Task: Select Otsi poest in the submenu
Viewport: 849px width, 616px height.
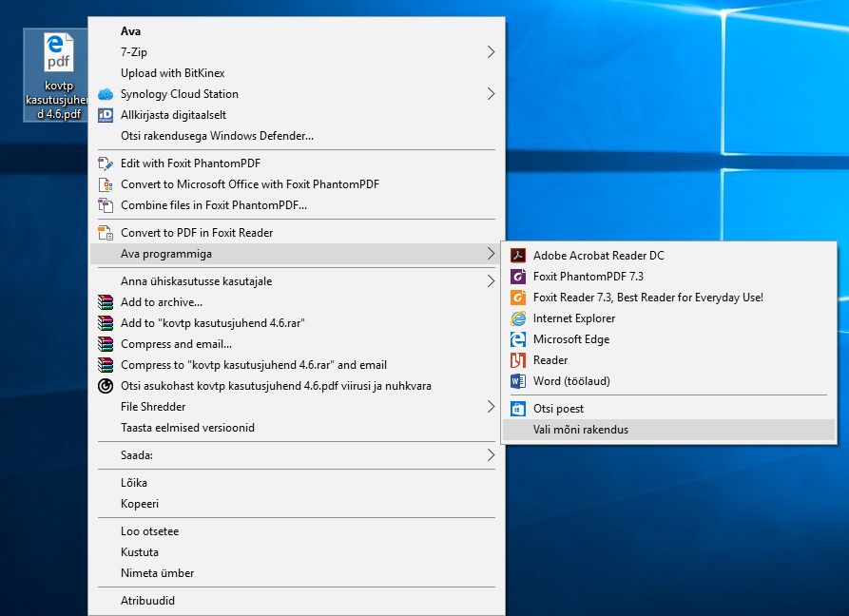Action: tap(668, 409)
